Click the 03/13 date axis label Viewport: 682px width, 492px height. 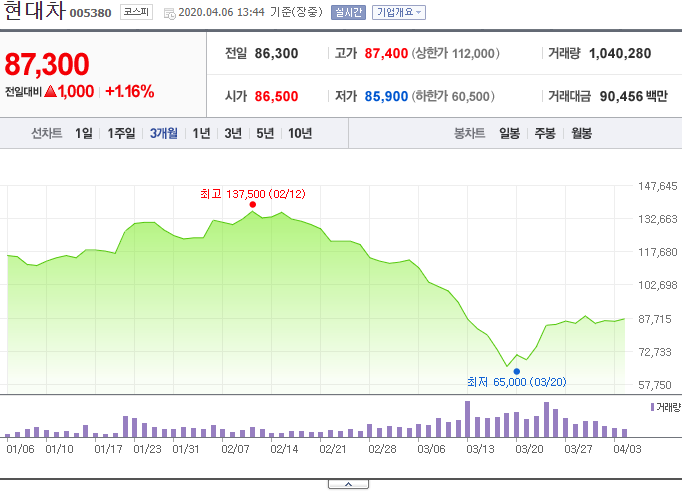[x=480, y=449]
